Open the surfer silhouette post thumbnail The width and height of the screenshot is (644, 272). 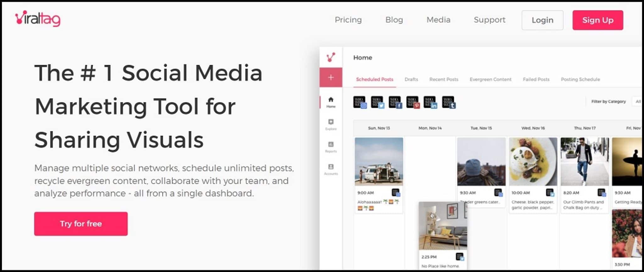627,162
